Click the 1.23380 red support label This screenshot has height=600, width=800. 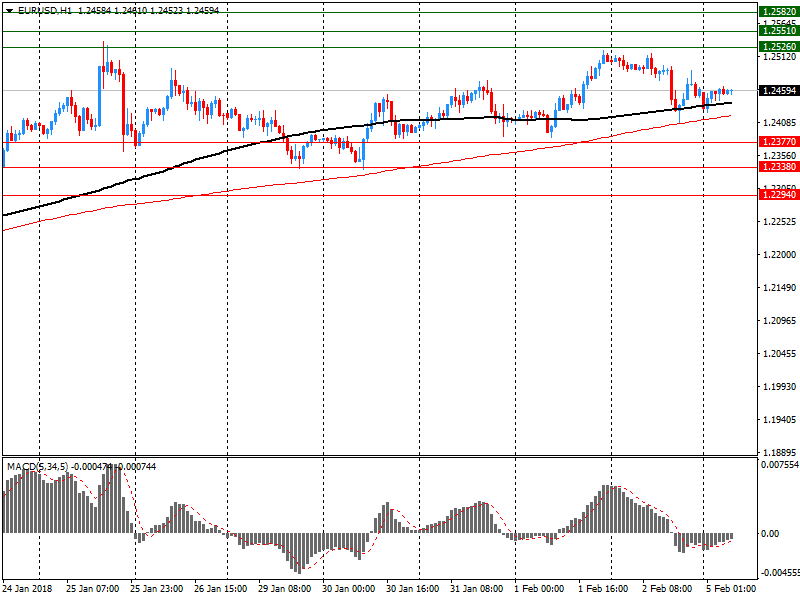pos(779,167)
